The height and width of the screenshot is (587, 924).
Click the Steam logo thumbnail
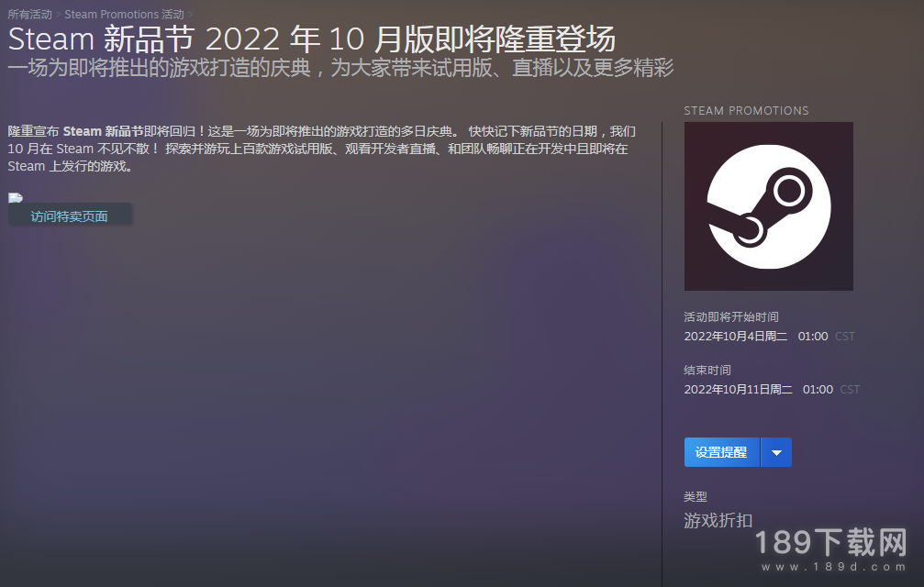click(768, 206)
